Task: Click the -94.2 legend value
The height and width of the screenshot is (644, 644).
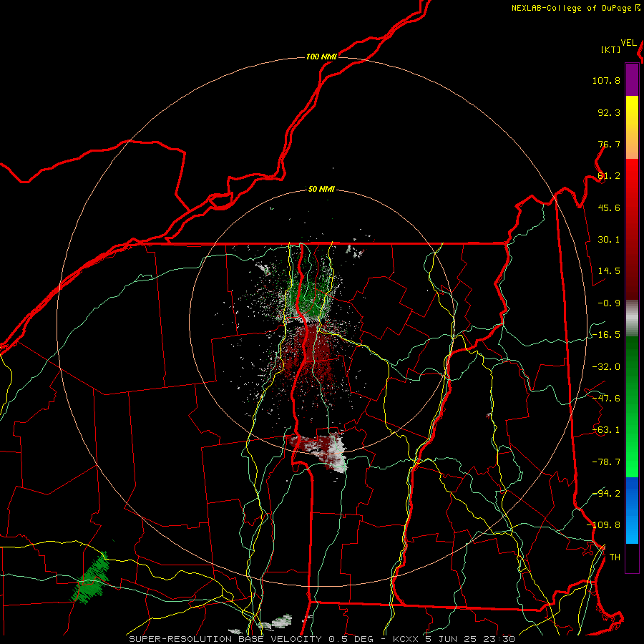Action: click(606, 494)
